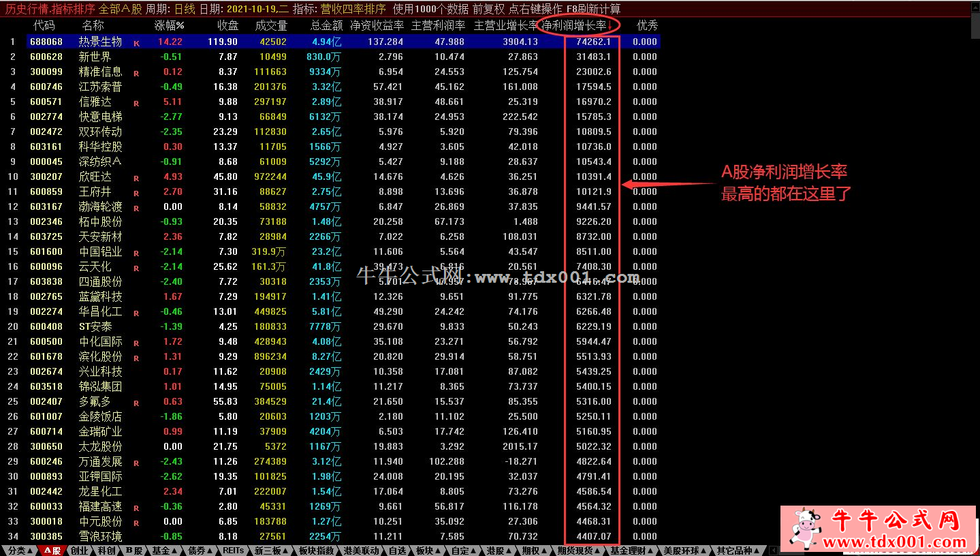Select stock code 600859
This screenshot has width=980, height=556.
click(46, 191)
